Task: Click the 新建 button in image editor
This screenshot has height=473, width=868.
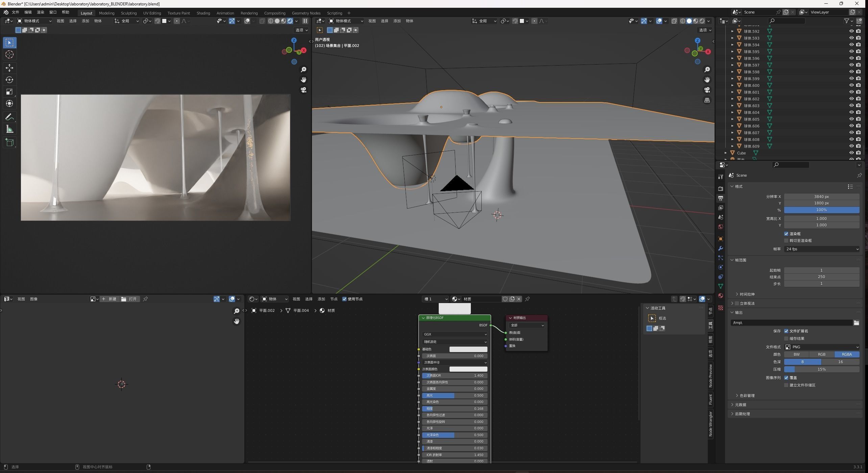Action: pos(110,299)
